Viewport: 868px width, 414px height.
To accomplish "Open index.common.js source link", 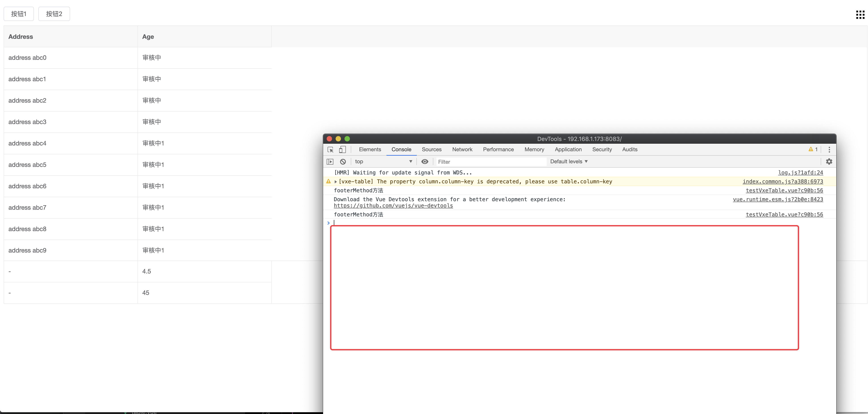I will [x=782, y=182].
